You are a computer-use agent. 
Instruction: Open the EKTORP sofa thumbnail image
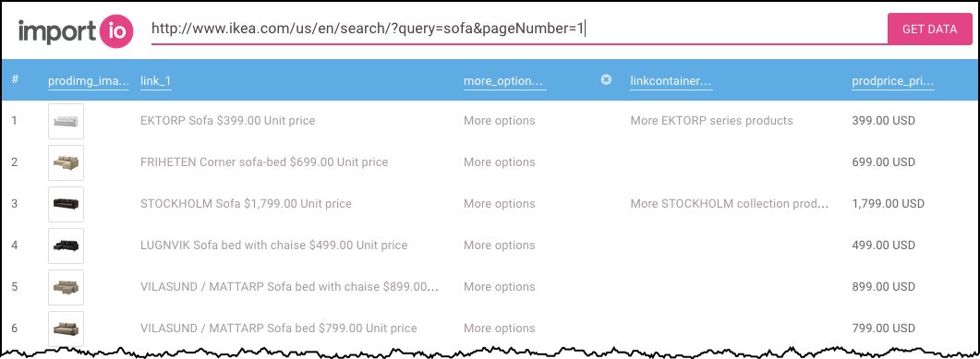[66, 121]
